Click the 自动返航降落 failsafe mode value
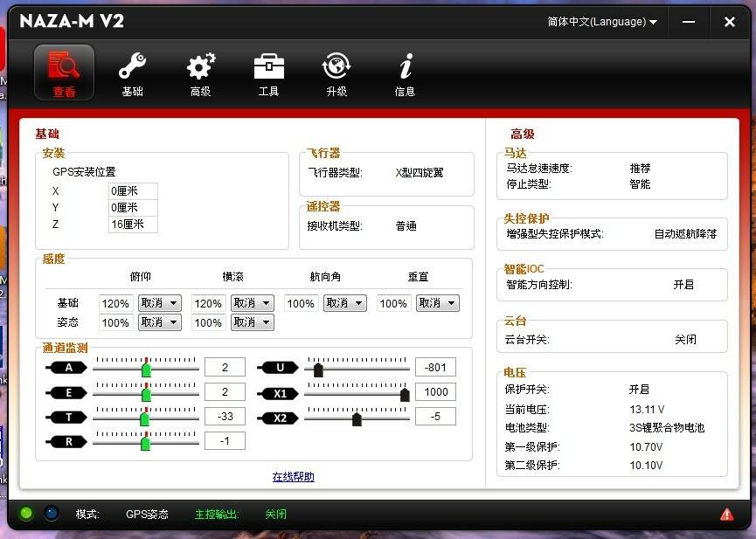Image resolution: width=756 pixels, height=539 pixels. (685, 234)
